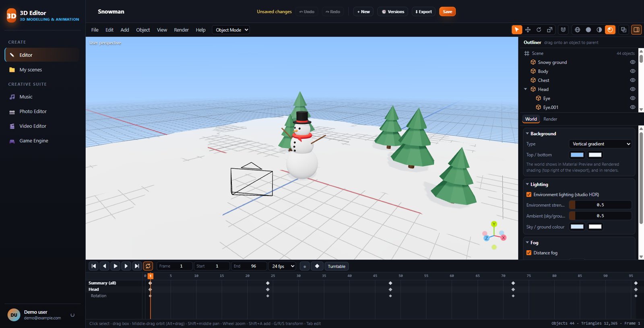Click the Environment strength slider

600,205
